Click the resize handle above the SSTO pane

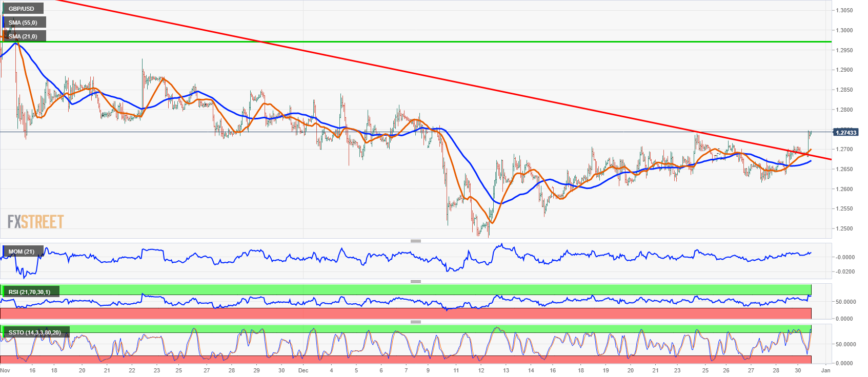coord(416,322)
